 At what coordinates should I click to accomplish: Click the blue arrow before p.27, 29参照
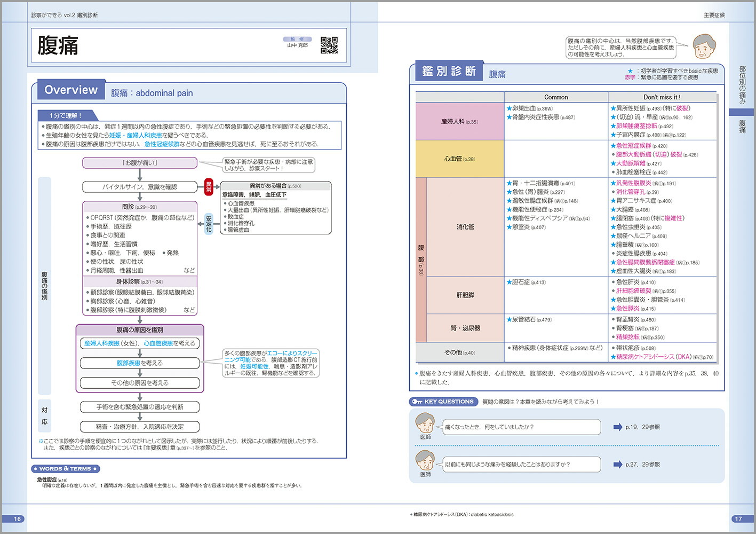(617, 465)
